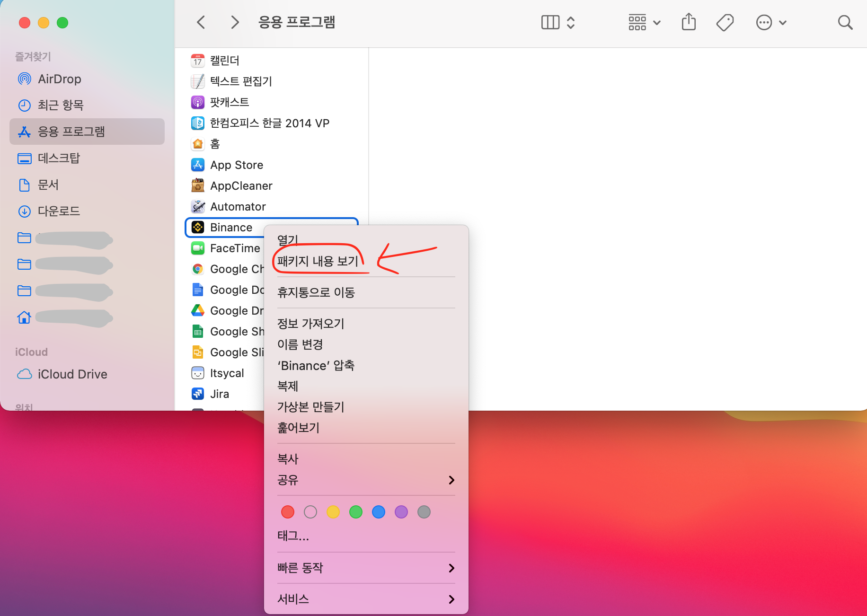Open the more actions ellipsis menu
This screenshot has height=616, width=867.
point(771,22)
